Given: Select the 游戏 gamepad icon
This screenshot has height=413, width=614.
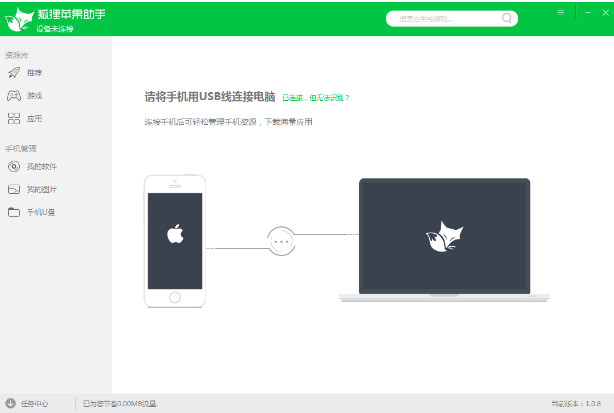Looking at the screenshot, I should coord(14,96).
